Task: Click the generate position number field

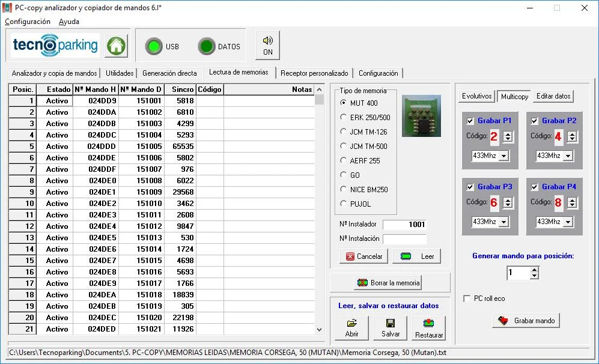Action: [518, 273]
